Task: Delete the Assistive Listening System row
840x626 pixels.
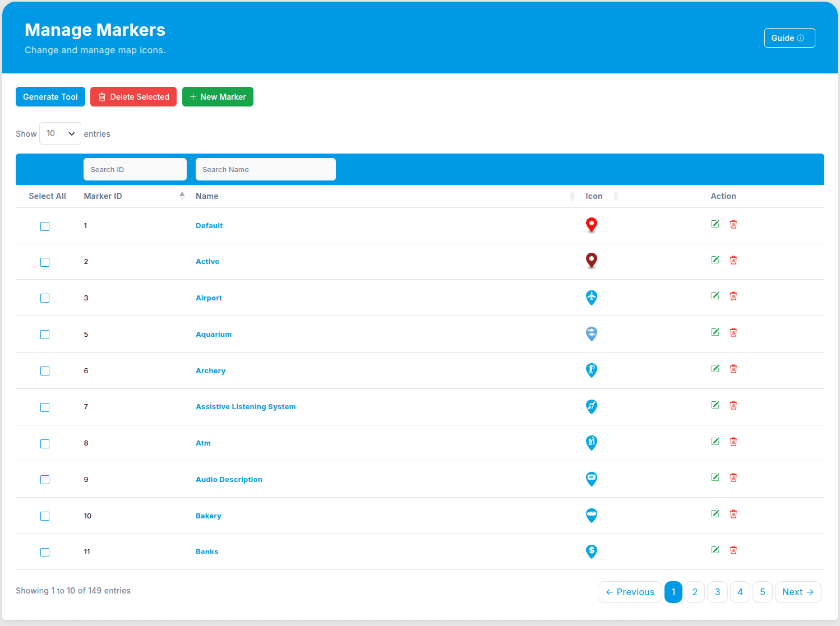Action: (733, 405)
